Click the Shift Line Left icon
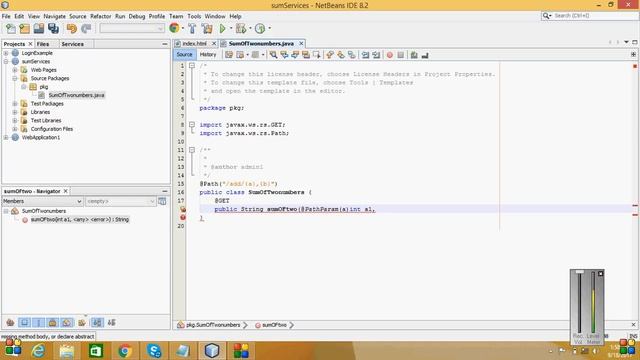Viewport: 640px width, 360px height. (x=365, y=55)
